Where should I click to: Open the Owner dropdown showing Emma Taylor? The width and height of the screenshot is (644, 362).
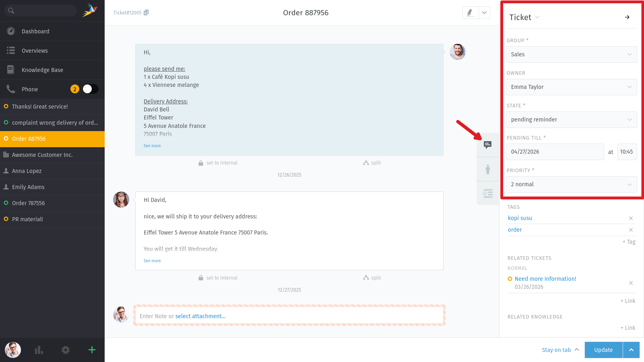pyautogui.click(x=572, y=87)
